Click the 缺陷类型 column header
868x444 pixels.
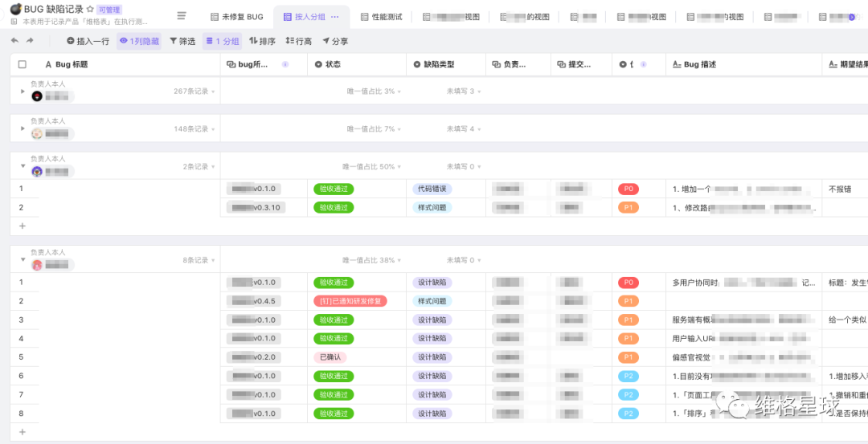[x=446, y=64]
